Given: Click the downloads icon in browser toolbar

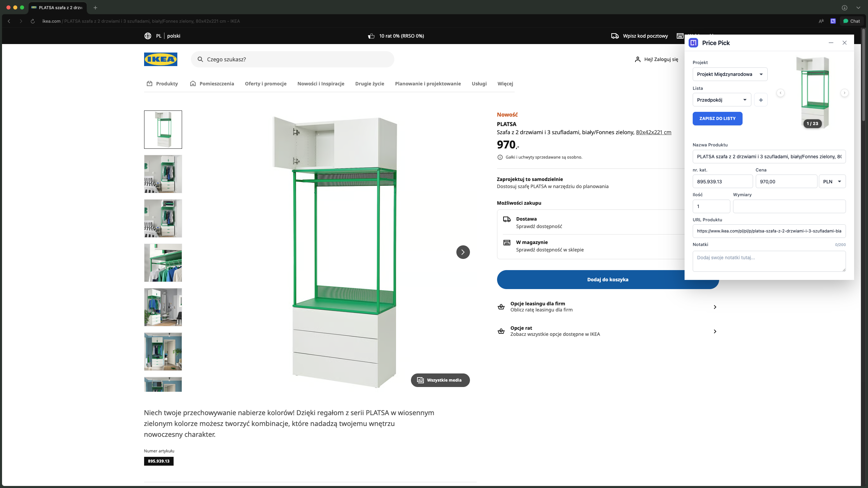Looking at the screenshot, I should 845,7.
